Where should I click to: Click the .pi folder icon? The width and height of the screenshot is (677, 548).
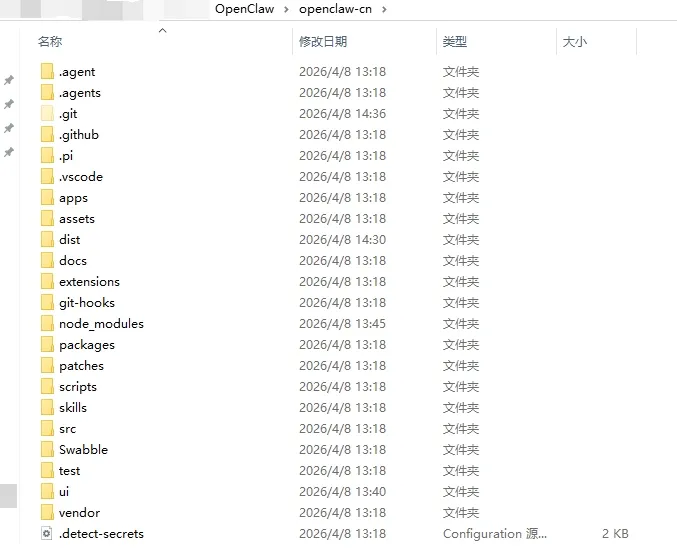(x=47, y=155)
